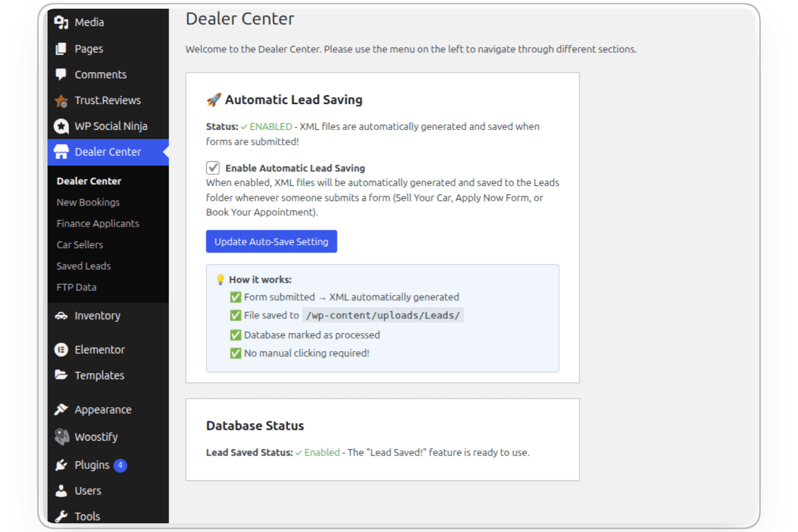Image resolution: width=798 pixels, height=532 pixels.
Task: Open the Saved Leads submenu item
Action: coord(83,266)
